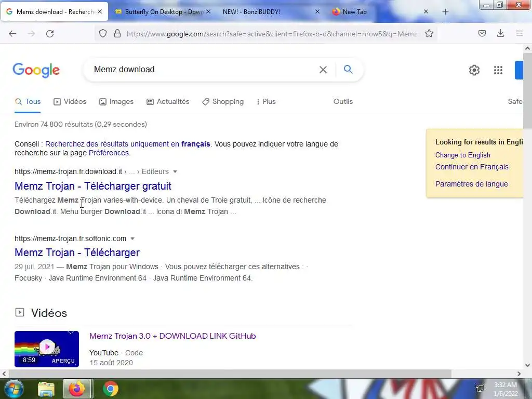Click the scroll right arrow
Viewport: 532px width, 399px height.
519,374
